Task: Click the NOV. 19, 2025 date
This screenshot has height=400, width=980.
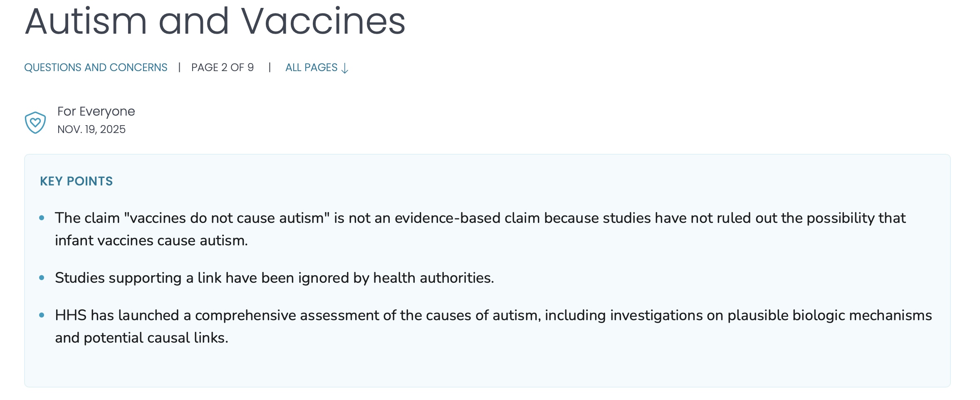Action: [92, 129]
